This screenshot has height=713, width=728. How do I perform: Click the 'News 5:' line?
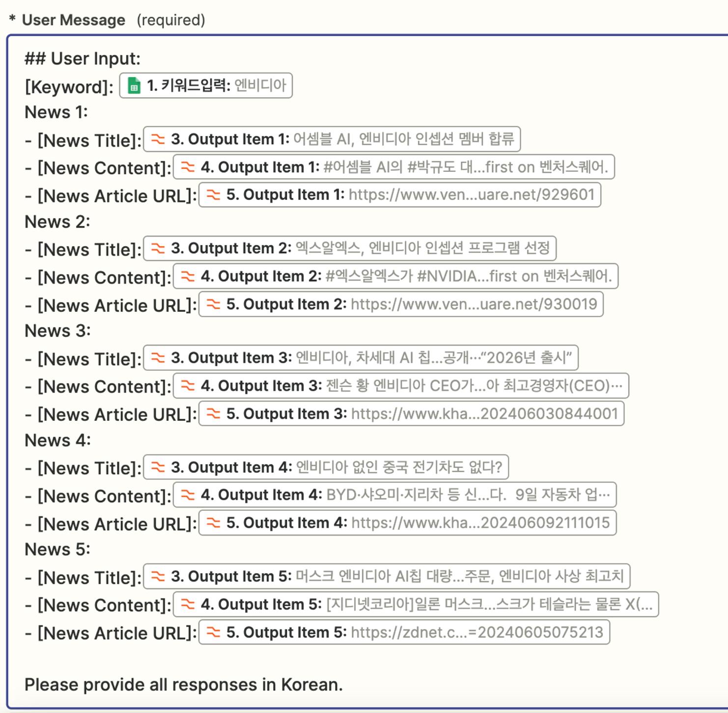[57, 549]
